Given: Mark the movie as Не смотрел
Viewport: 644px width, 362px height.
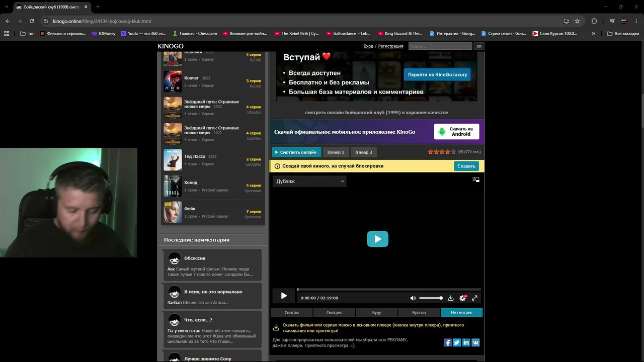Looking at the screenshot, I should coord(461,313).
